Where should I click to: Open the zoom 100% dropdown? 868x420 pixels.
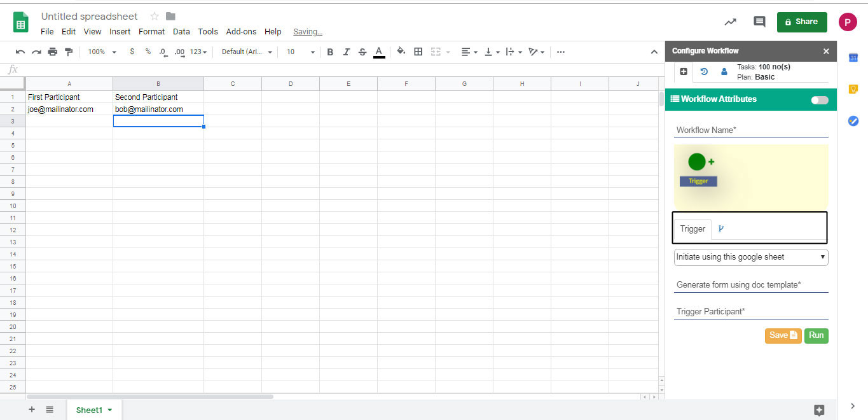tap(102, 52)
